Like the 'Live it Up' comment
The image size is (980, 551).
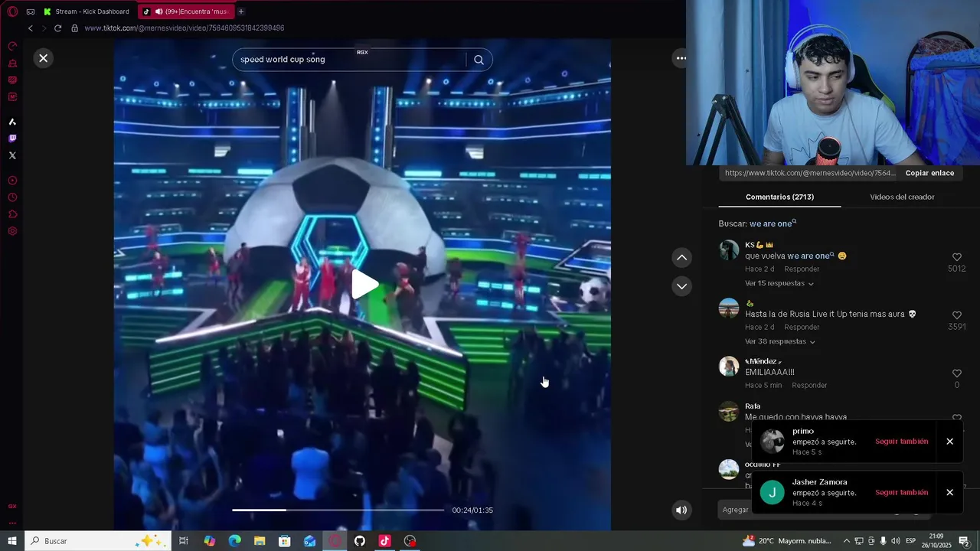click(956, 315)
